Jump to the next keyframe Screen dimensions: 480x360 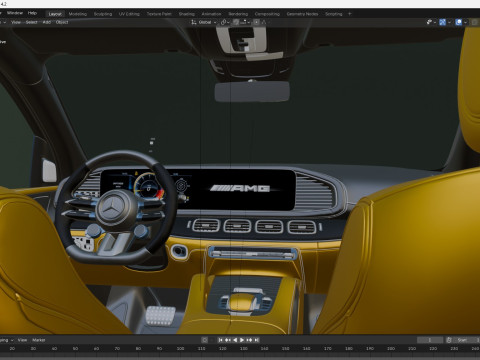click(249, 340)
